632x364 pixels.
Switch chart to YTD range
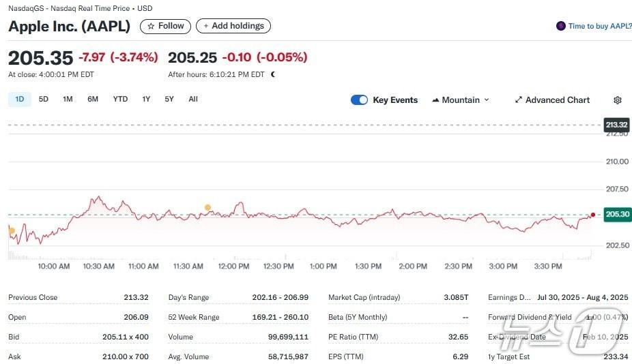click(120, 100)
